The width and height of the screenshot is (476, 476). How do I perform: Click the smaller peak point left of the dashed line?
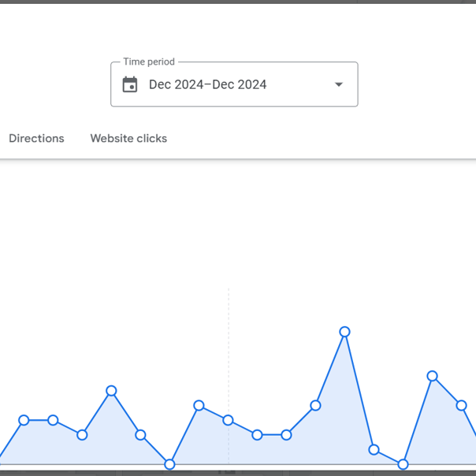point(199,406)
